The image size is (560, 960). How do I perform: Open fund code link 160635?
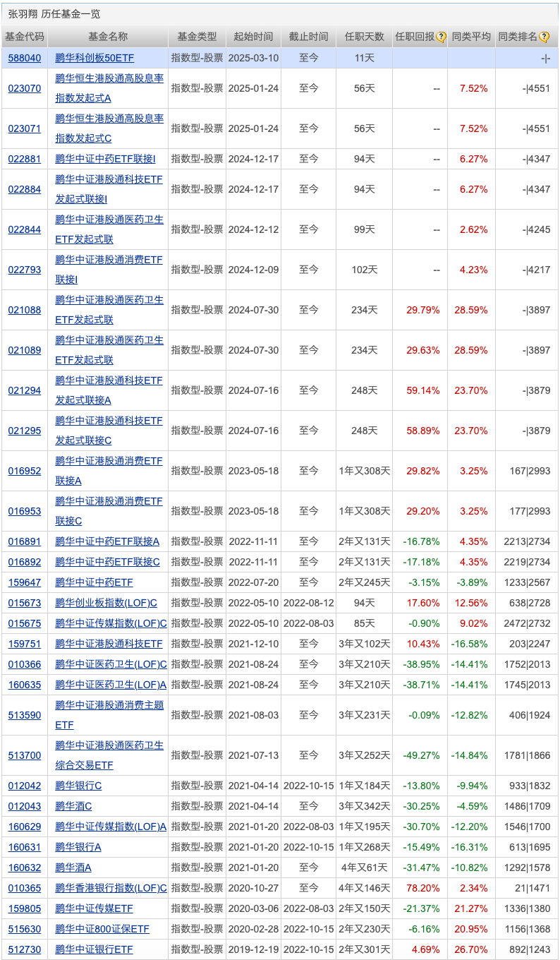[25, 685]
